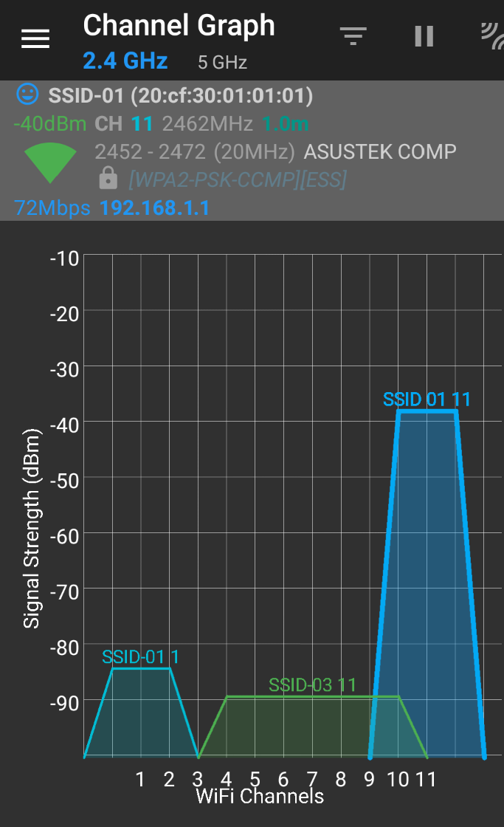Tap the green SSID-03 signal trapezoid

click(313, 727)
